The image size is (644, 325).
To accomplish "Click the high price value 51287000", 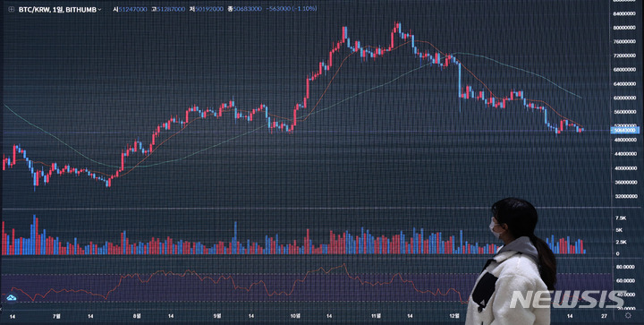I will click(x=171, y=9).
